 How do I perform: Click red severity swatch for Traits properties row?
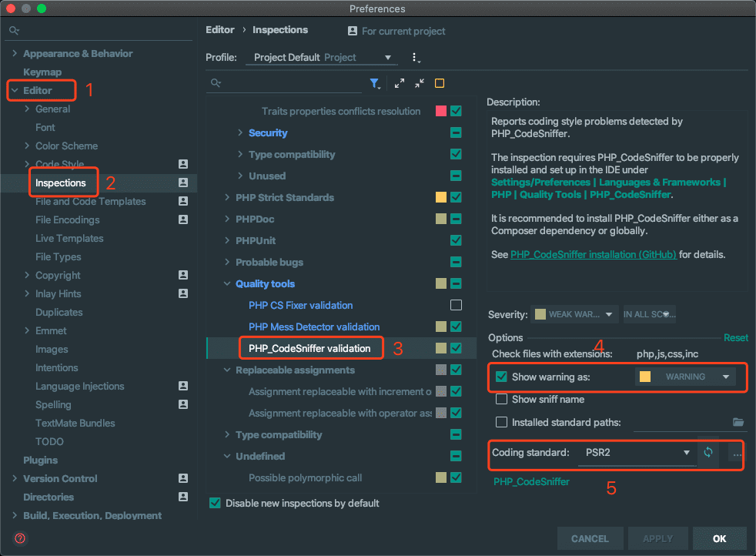click(x=440, y=111)
